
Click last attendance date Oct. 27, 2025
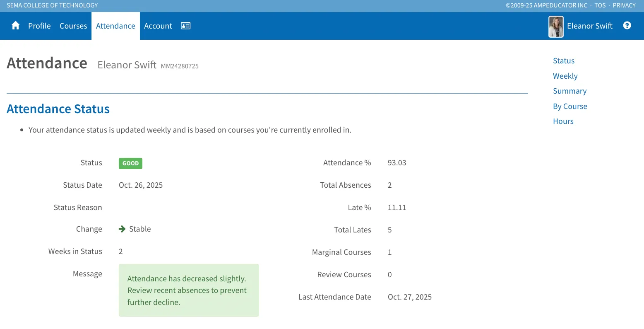click(x=410, y=297)
